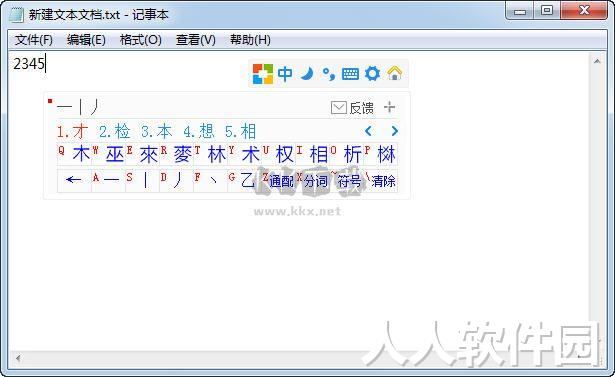615x377 pixels.
Task: Click the backspace left-arrow key
Action: coord(75,180)
